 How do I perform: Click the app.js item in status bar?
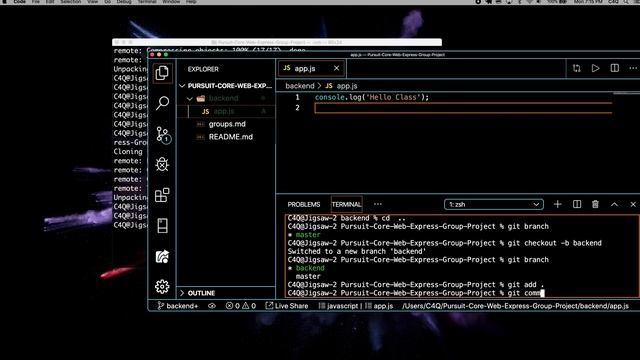pos(379,306)
